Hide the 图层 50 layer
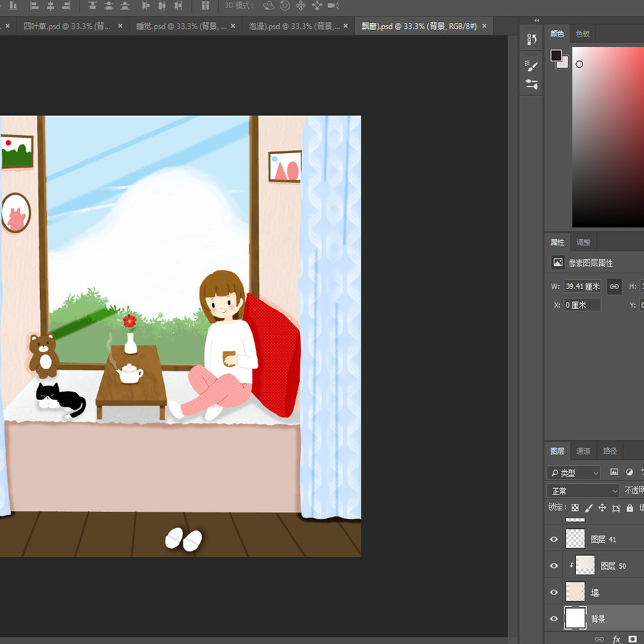The image size is (644, 644). (x=554, y=566)
